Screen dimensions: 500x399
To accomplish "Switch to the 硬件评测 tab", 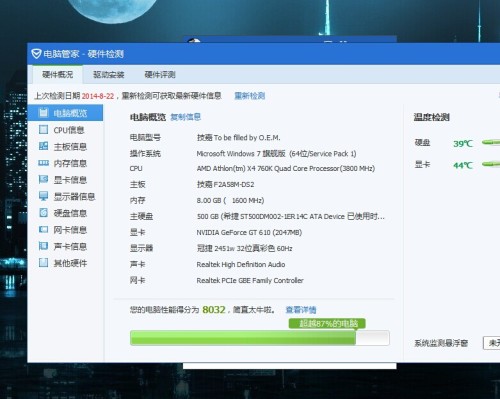I will point(160,74).
